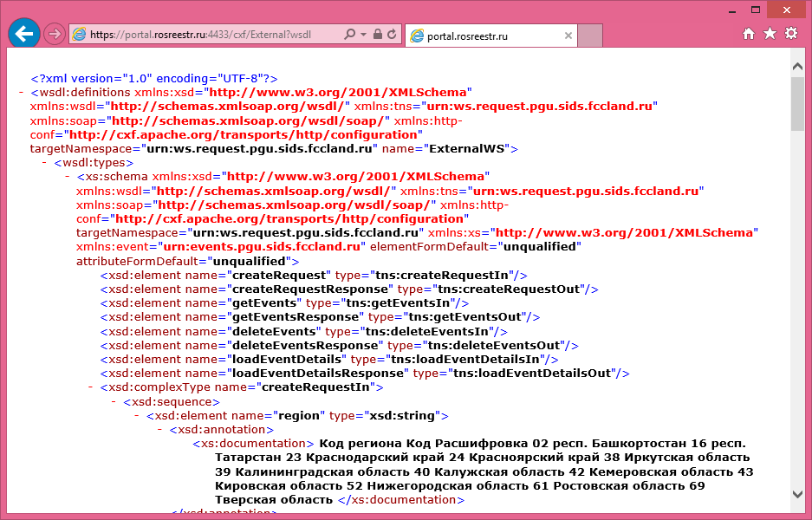Click the elementFormDefault="unqualified" attribute
This screenshot has height=520, width=812.
(x=476, y=246)
